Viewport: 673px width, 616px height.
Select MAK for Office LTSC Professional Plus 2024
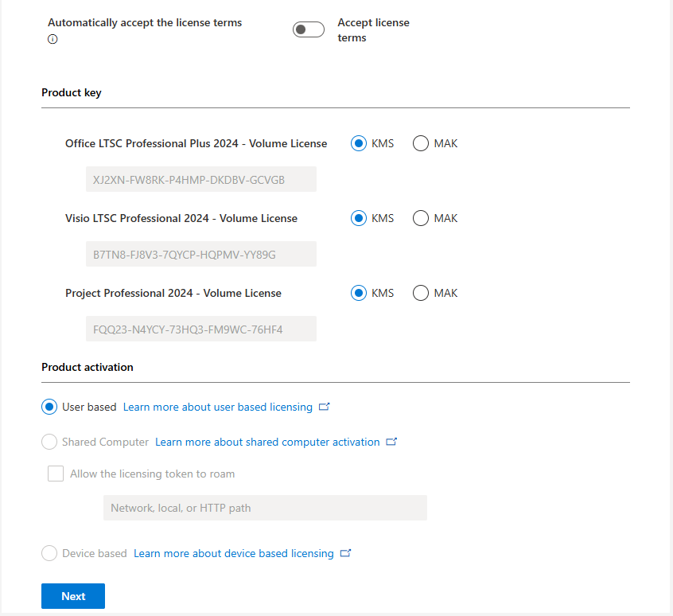(x=421, y=143)
